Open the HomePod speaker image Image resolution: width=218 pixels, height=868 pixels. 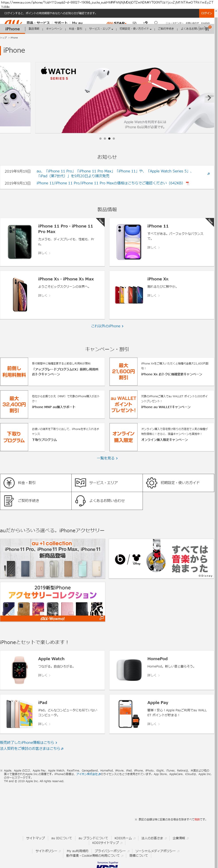point(129,670)
